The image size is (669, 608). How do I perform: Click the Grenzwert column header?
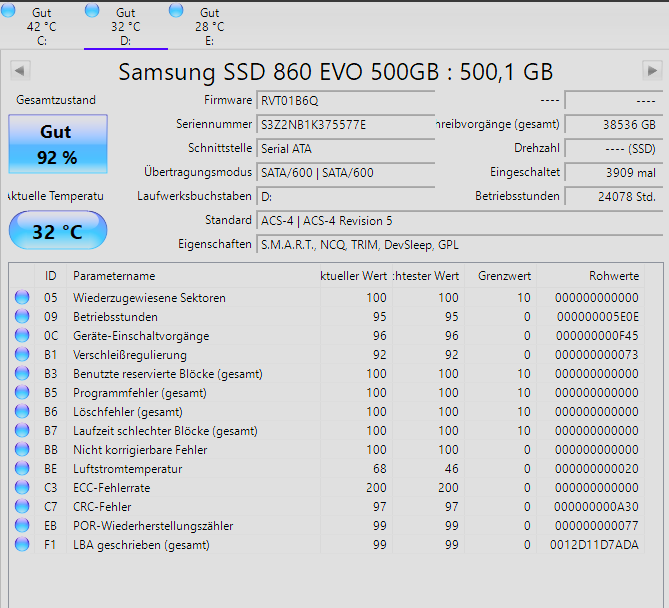[500, 276]
